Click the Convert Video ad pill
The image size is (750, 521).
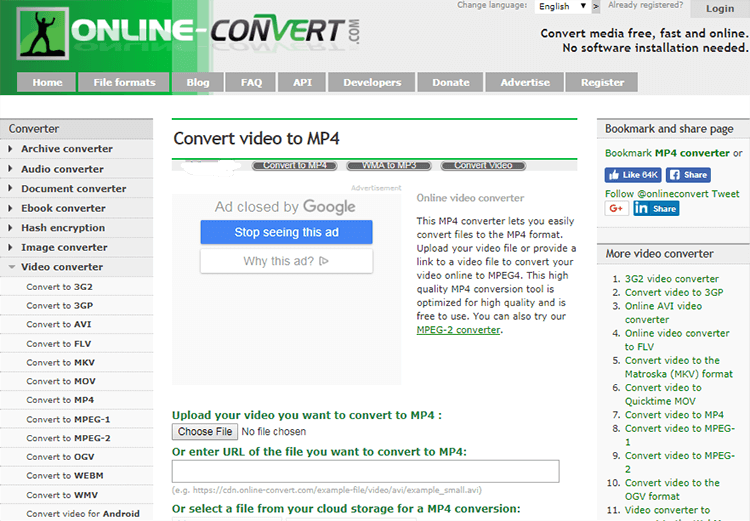[x=483, y=166]
